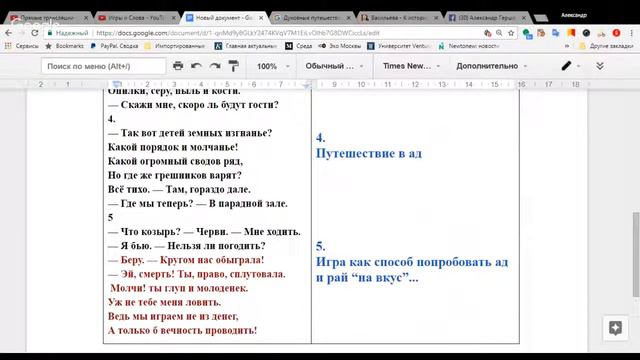Click the line 'Игра как способ попробовать ад'
640x360 pixels.
click(412, 262)
